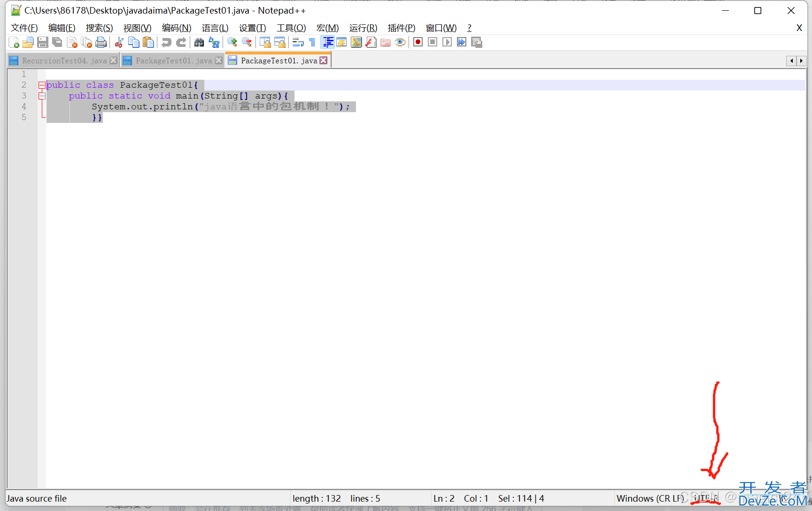The image size is (812, 511).
Task: Open the 搜索(S) menu
Action: click(x=99, y=28)
